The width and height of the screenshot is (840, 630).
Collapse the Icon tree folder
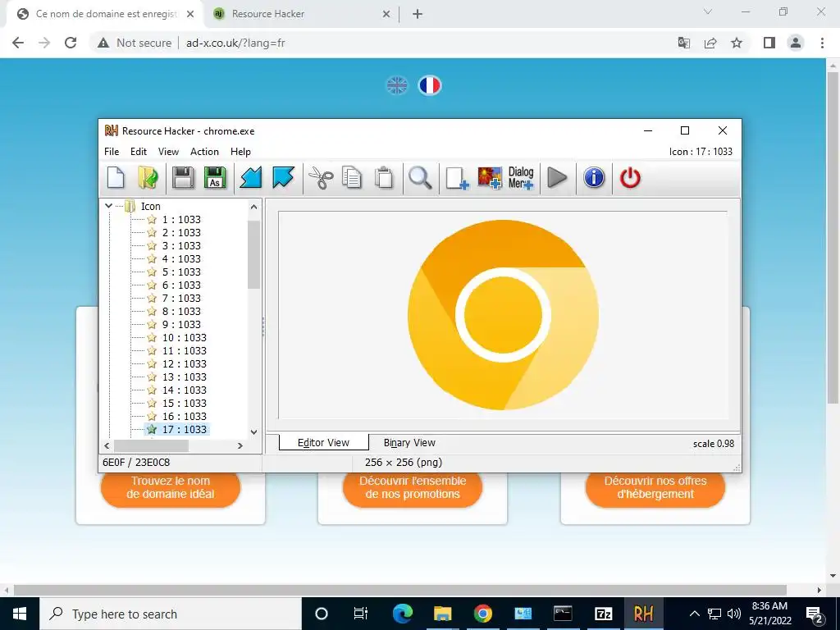[109, 206]
